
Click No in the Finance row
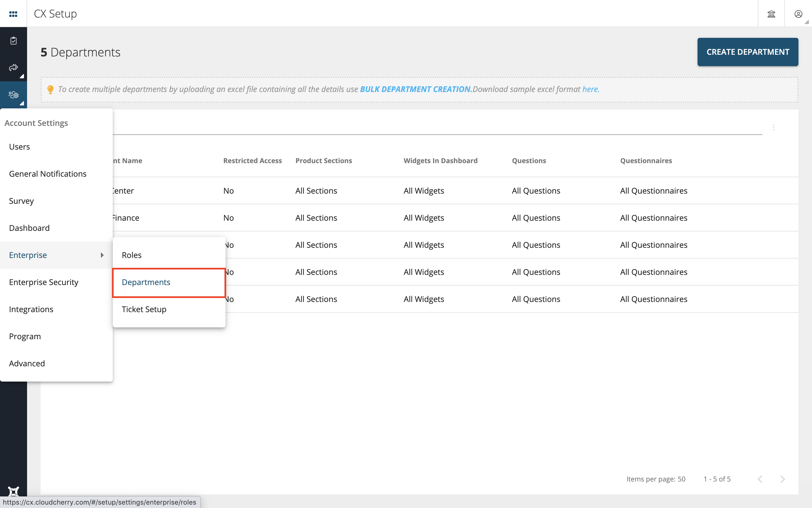point(228,218)
